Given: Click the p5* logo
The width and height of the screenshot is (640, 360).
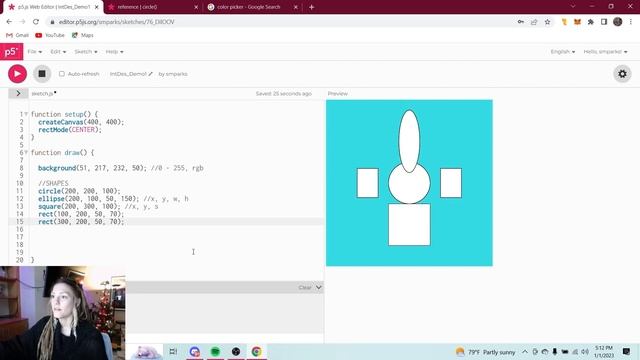Looking at the screenshot, I should (11, 52).
